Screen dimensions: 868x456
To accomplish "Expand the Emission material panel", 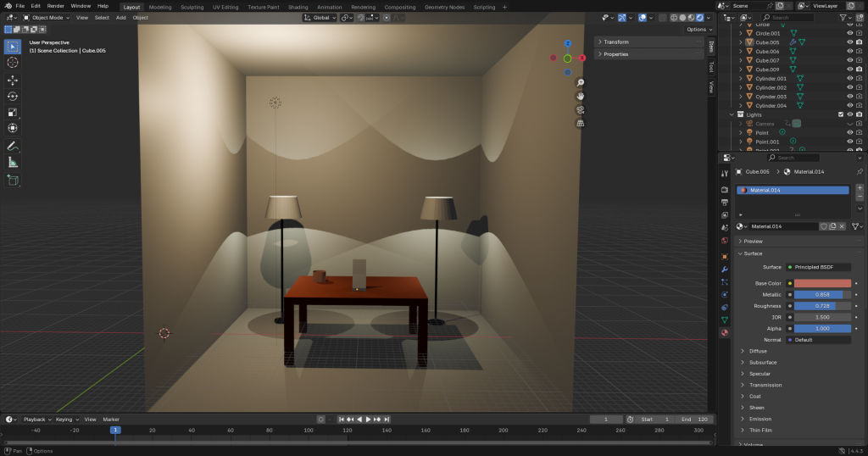I will tap(759, 419).
